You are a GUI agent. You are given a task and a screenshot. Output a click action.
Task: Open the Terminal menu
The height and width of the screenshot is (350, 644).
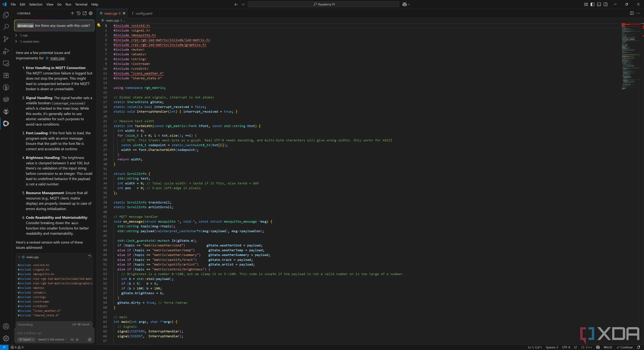[81, 4]
